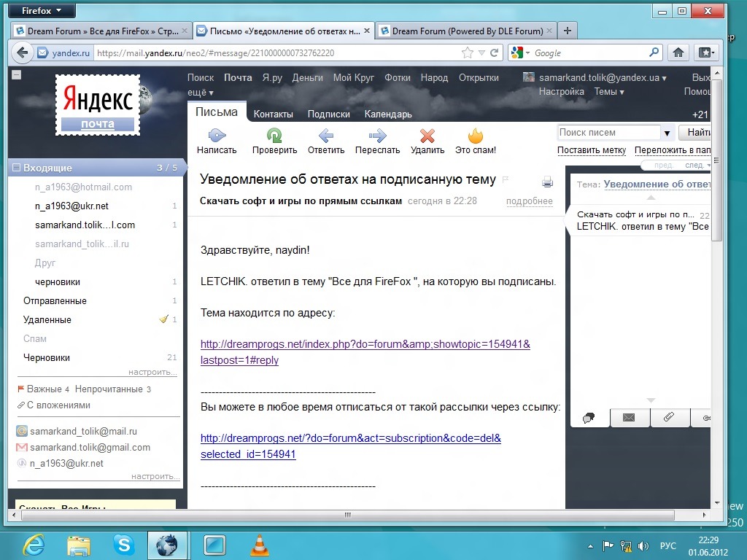Click the network icon in system tray
This screenshot has width=747, height=560.
625,545
